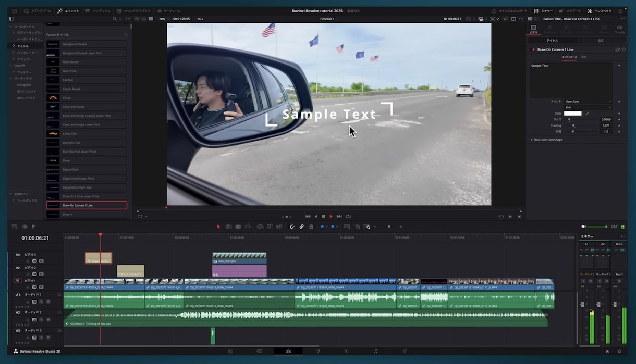The width and height of the screenshot is (636, 364).
Task: Expand the Box Color and Shape section
Action: (x=548, y=140)
